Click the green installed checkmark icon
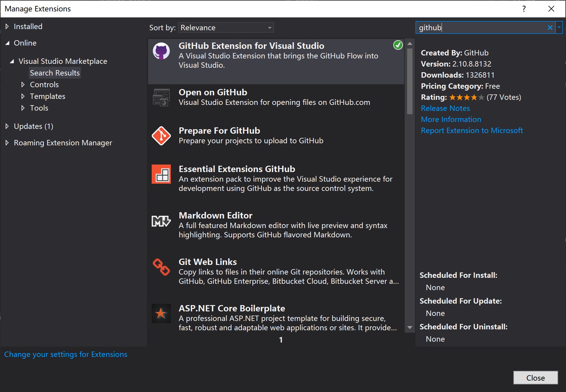566x392 pixels. 398,45
